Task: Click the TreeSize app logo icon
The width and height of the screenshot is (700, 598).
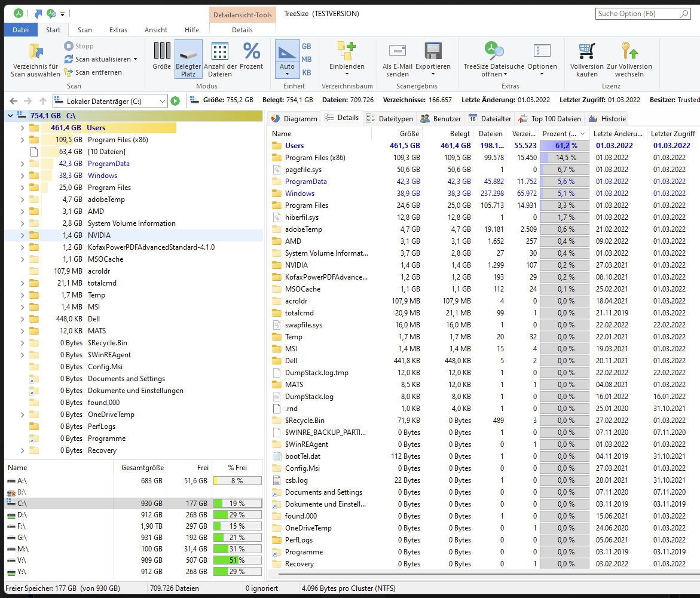Action: (19, 13)
